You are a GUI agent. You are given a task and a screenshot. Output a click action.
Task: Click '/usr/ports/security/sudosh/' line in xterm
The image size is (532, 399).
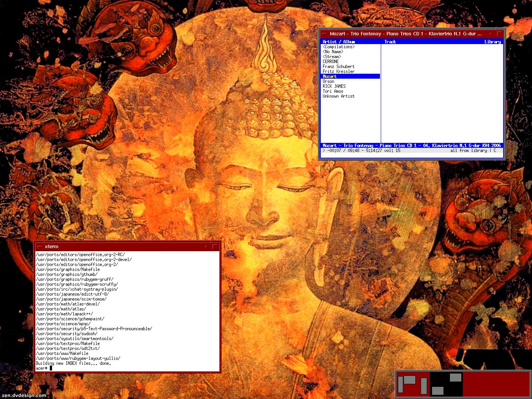pos(66,334)
